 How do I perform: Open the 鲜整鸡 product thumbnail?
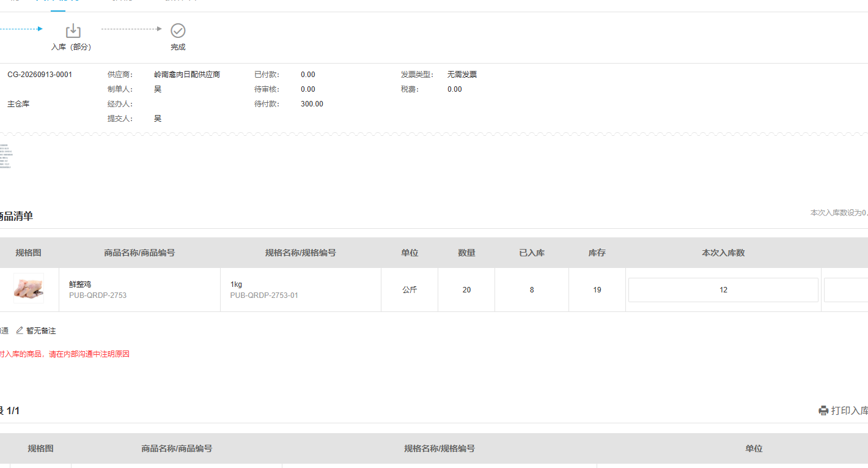(29, 288)
